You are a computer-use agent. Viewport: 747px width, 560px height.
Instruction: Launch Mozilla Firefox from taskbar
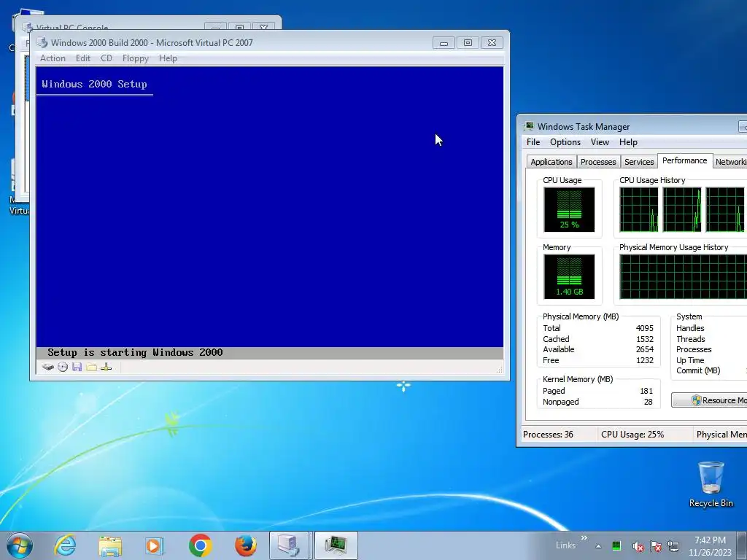tap(245, 545)
